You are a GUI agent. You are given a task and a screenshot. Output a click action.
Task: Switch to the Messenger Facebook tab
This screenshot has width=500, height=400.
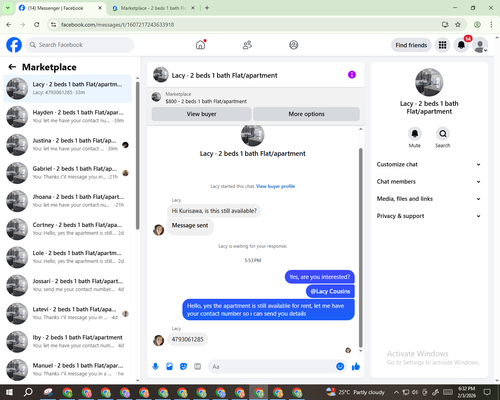(56, 8)
